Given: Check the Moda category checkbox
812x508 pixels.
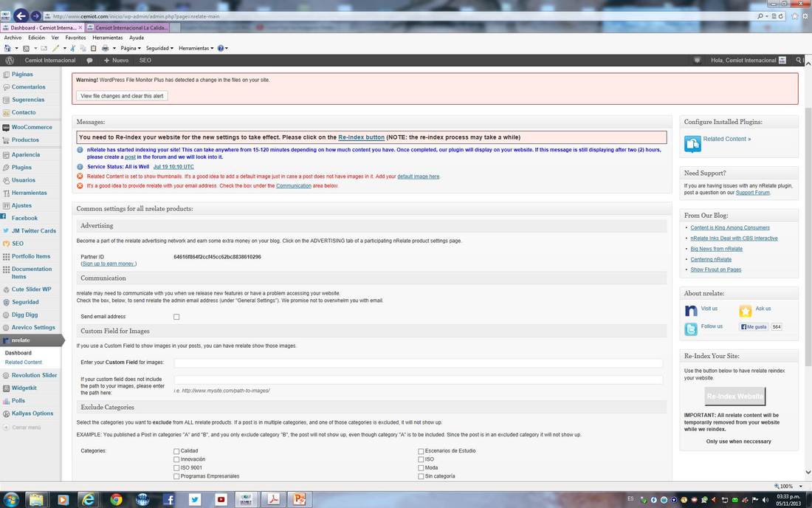Looking at the screenshot, I should 421,467.
